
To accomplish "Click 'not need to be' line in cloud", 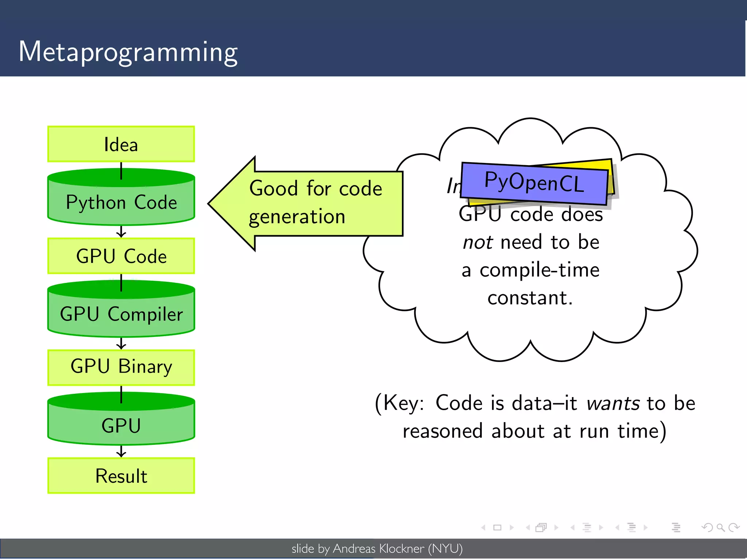I will 531,242.
